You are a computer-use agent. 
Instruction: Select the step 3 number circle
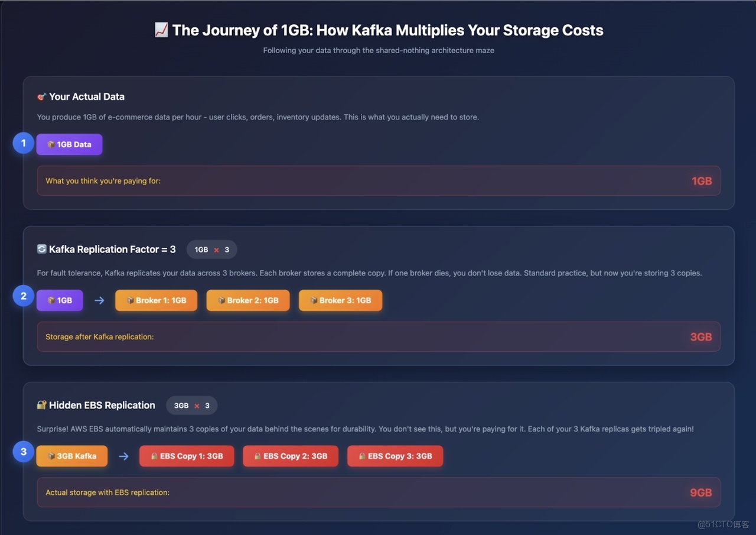pyautogui.click(x=24, y=452)
